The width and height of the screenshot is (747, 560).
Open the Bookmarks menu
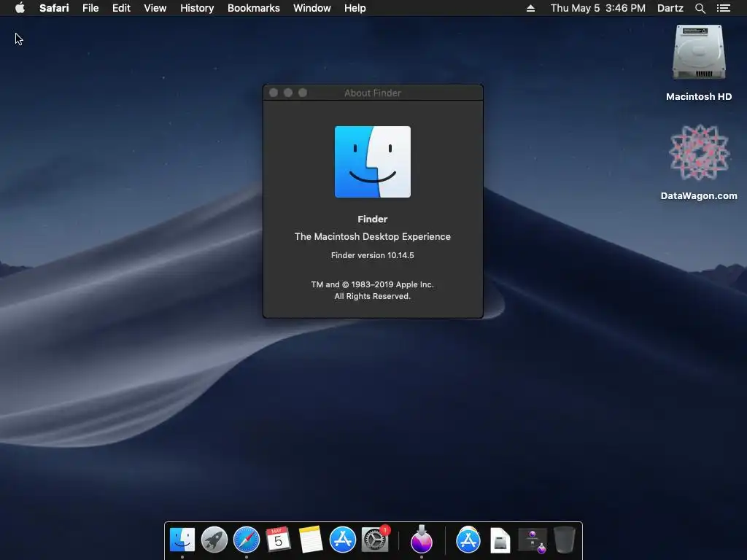(253, 8)
